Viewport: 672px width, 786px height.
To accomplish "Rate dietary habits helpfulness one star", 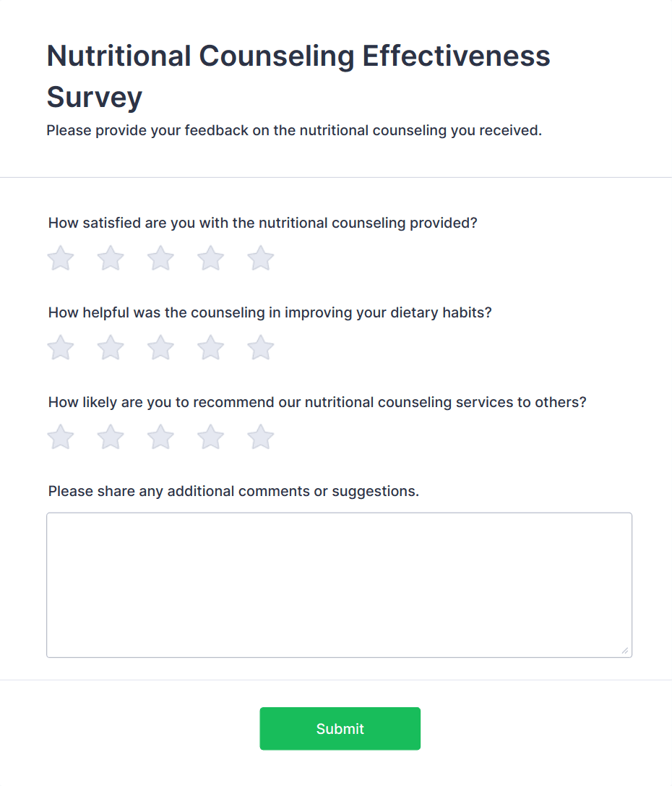I will (61, 348).
